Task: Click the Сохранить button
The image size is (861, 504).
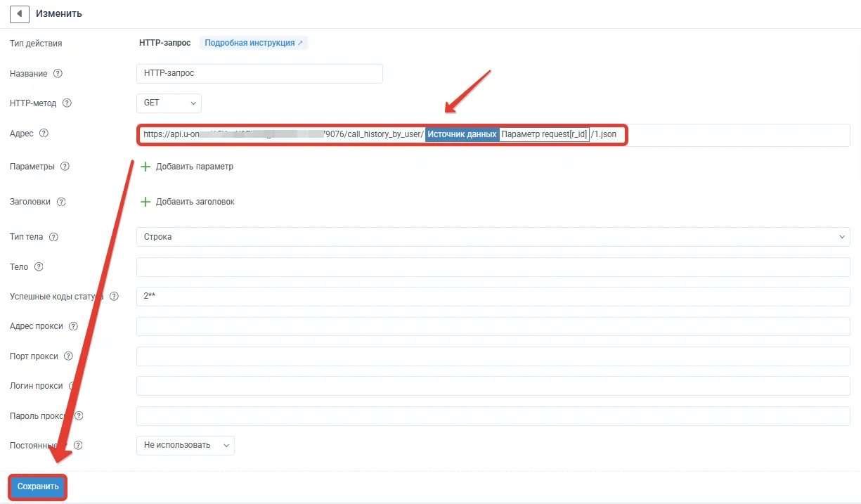Action: (x=38, y=486)
